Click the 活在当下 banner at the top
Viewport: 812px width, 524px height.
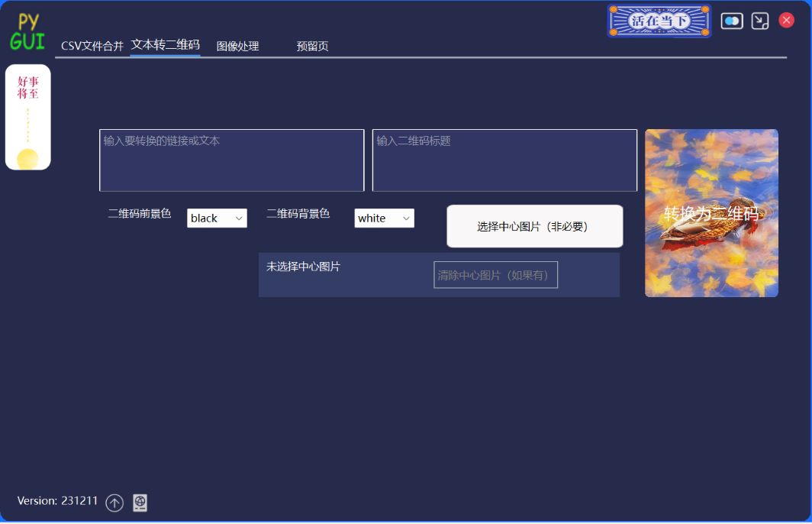(658, 21)
